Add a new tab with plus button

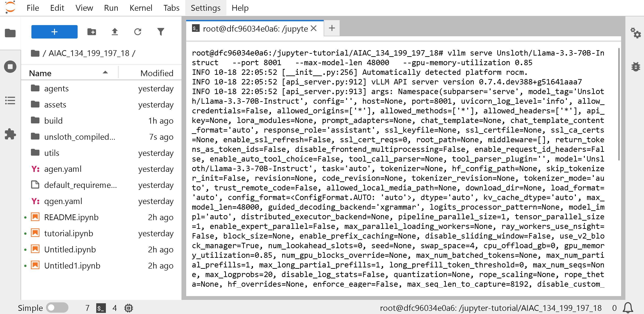coord(332,28)
